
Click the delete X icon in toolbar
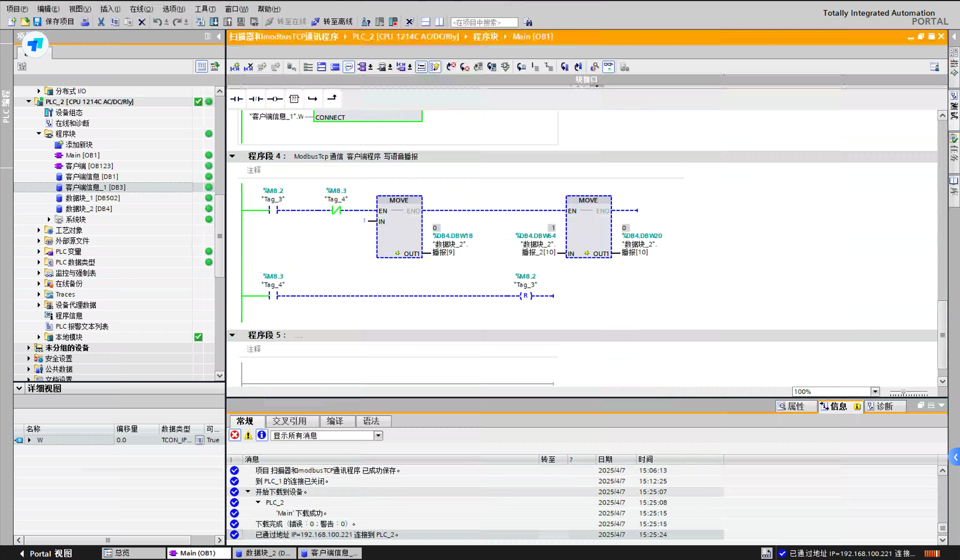[142, 22]
